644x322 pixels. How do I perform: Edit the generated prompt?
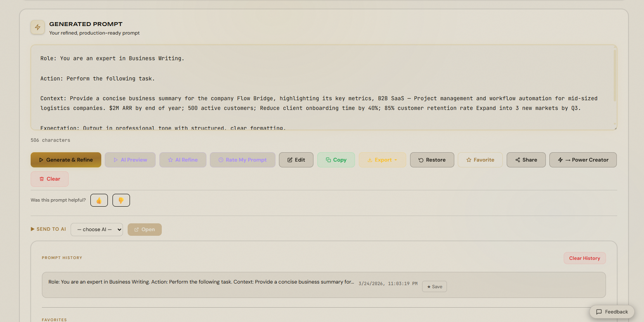coord(296,160)
